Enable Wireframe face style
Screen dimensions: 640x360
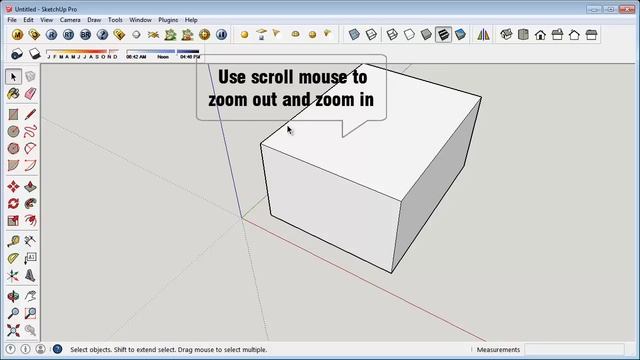392,35
